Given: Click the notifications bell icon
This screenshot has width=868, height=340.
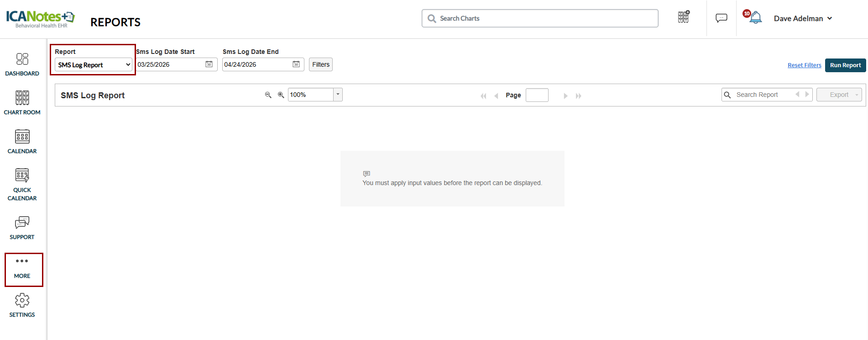Looking at the screenshot, I should tap(756, 18).
